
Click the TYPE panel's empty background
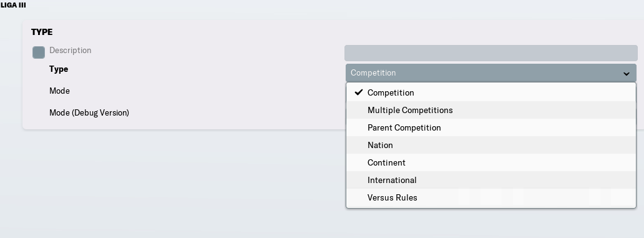(x=205, y=82)
